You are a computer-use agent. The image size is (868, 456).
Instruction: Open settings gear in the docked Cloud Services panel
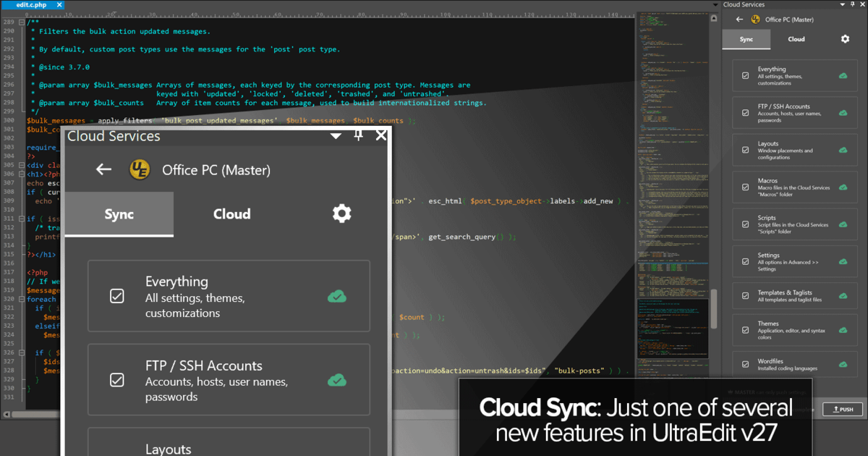pyautogui.click(x=845, y=39)
